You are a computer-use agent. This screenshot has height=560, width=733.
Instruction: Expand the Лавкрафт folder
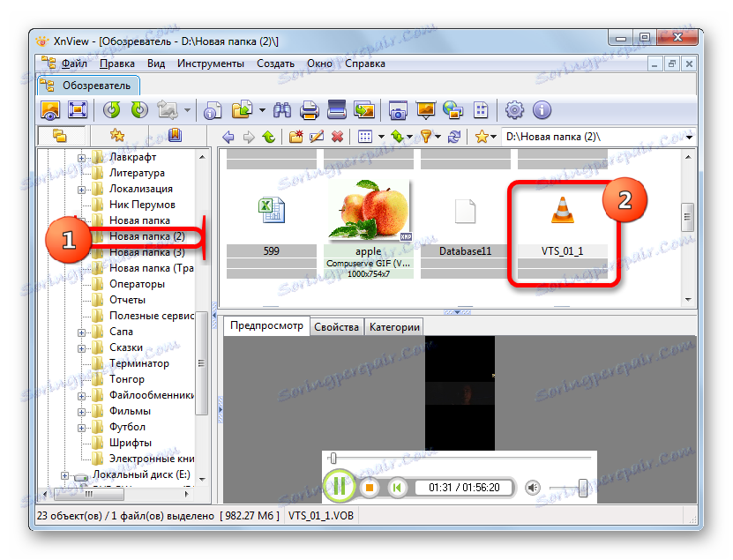point(81,158)
